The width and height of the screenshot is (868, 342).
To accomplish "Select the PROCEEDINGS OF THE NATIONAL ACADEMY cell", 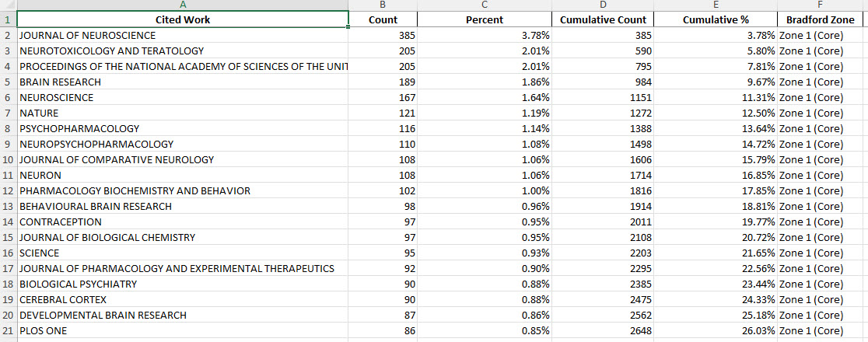I will point(183,66).
